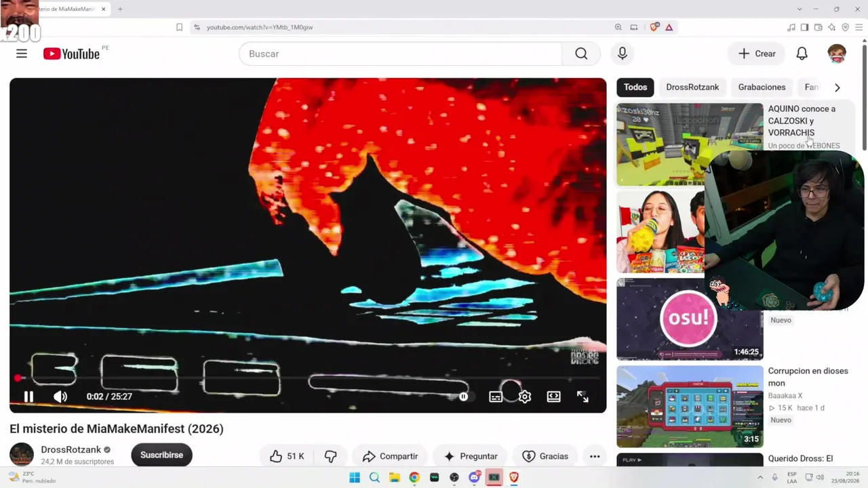Select the Todos filter chip

[x=635, y=87]
